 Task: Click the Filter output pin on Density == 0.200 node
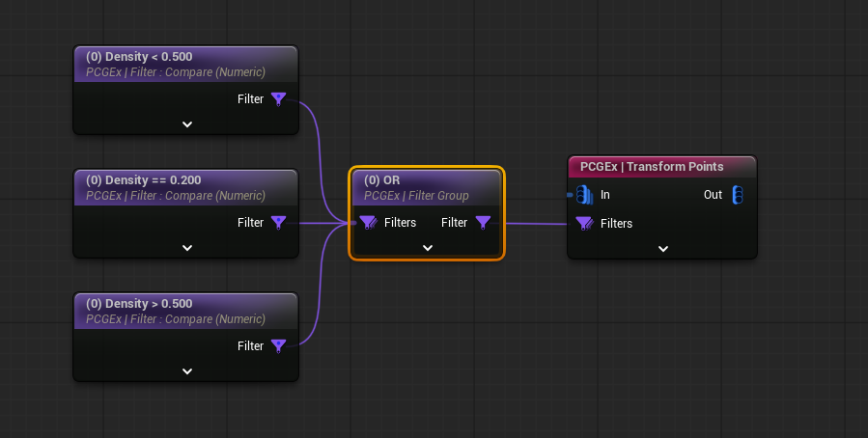point(278,222)
